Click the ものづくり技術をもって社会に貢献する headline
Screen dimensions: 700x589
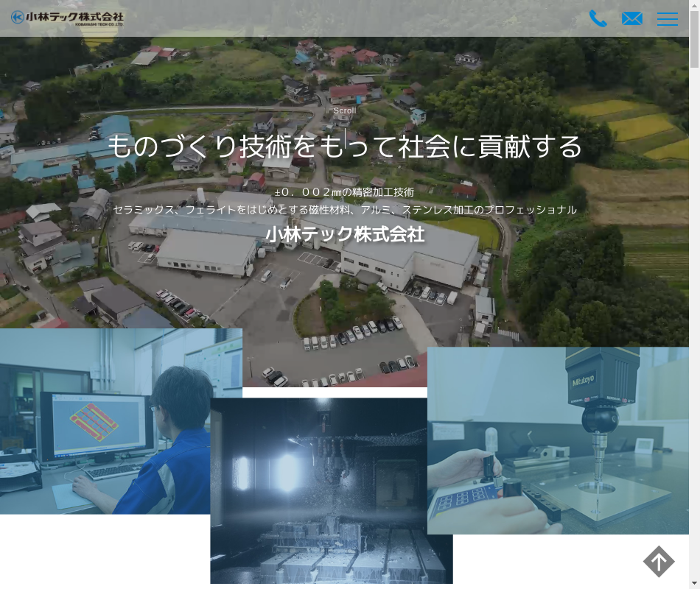click(345, 146)
